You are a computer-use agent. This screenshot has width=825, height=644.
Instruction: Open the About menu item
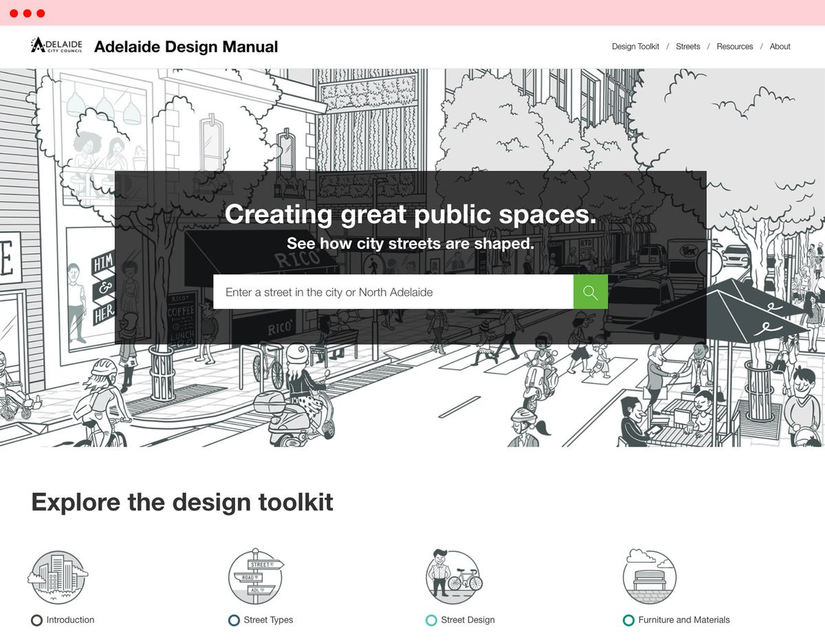coord(780,47)
